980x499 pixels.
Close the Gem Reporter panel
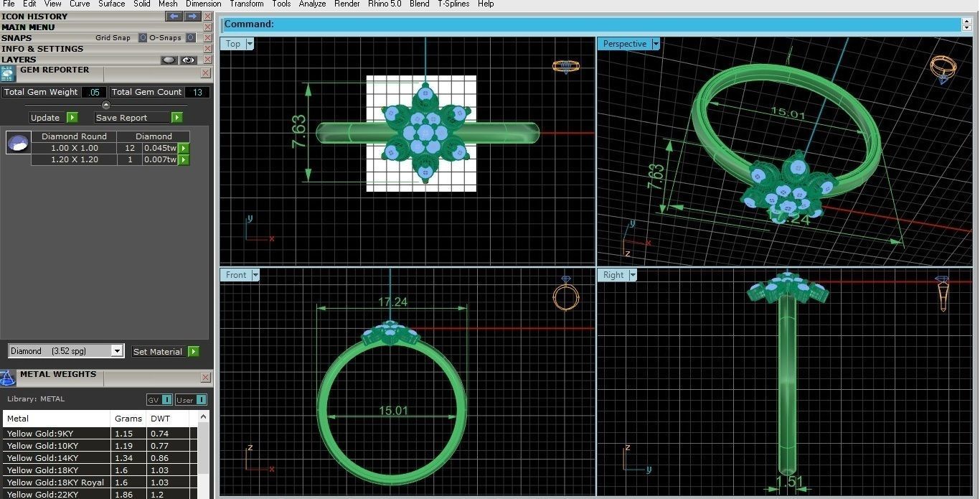coord(206,73)
